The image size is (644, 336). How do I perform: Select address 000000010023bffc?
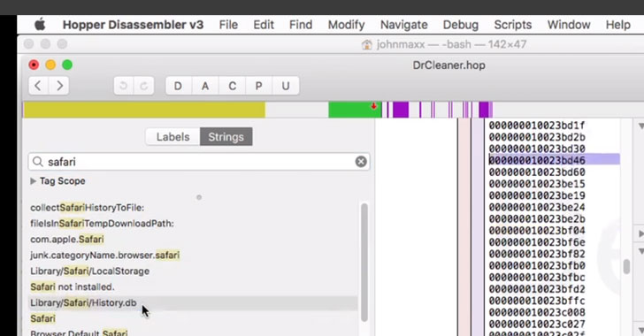(537, 302)
